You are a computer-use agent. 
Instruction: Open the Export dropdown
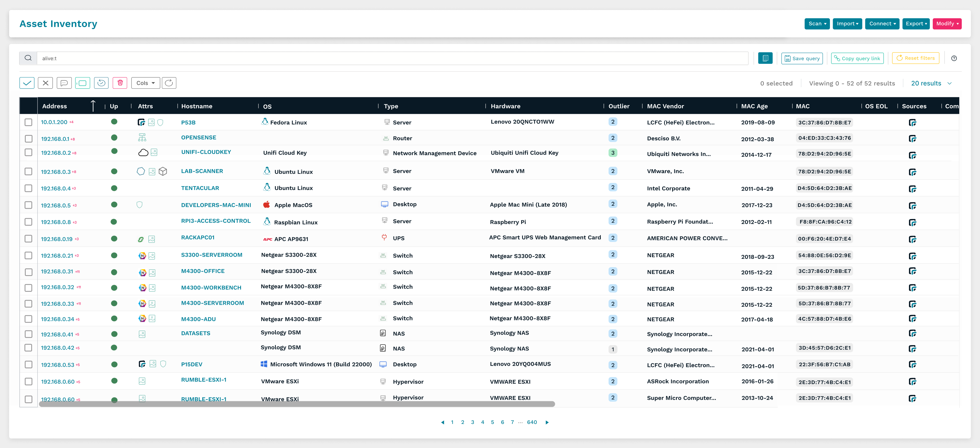tap(916, 24)
